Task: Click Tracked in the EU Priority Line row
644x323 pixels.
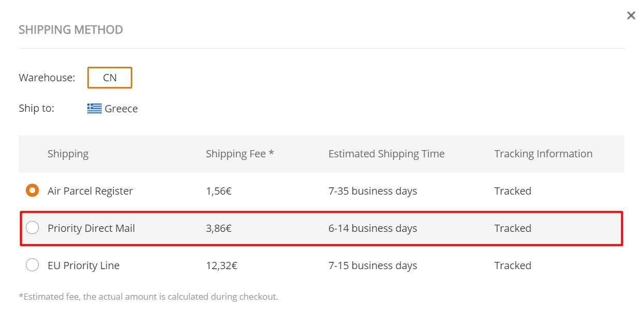Action: pyautogui.click(x=513, y=266)
